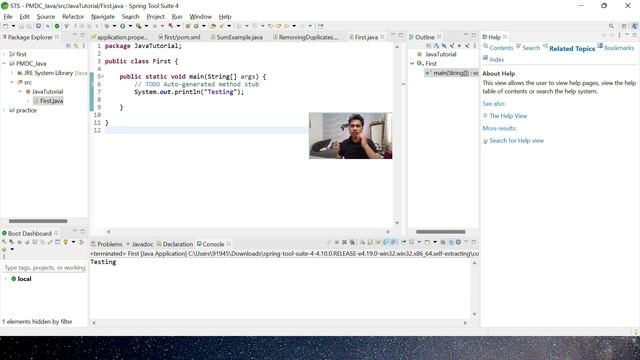Click the Open Type toolbar icon
Image resolution: width=640 pixels, height=360 pixels.
pos(213,26)
